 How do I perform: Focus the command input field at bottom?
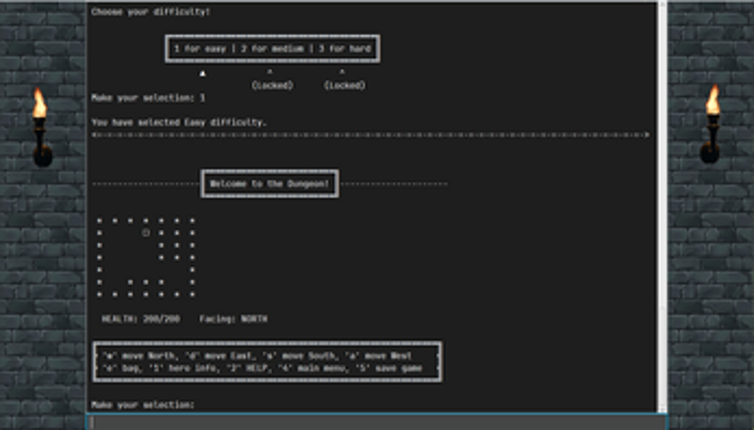tap(376, 422)
